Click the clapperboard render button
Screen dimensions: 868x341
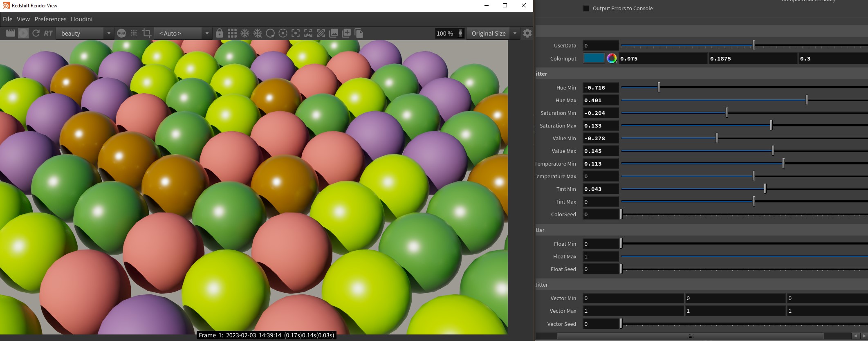(11, 34)
